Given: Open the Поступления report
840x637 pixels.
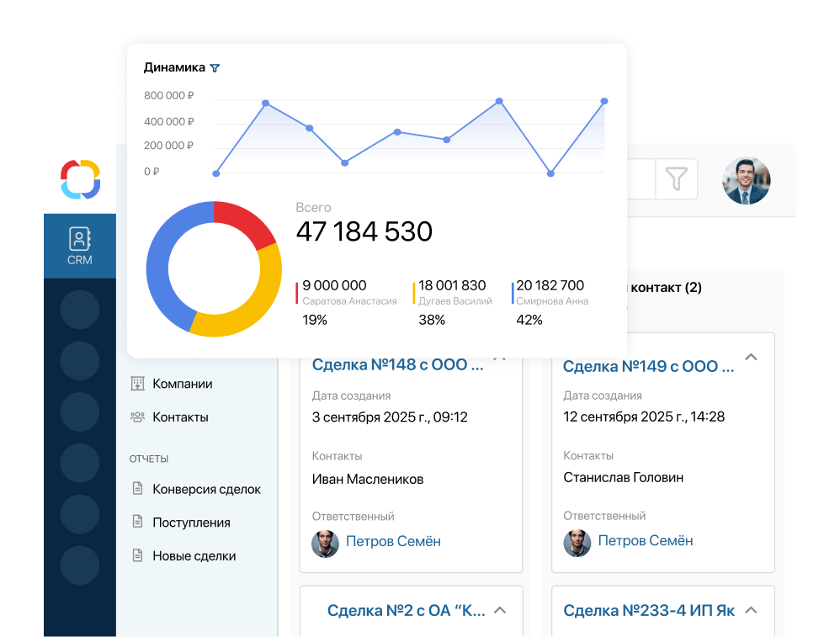Looking at the screenshot, I should [x=191, y=523].
